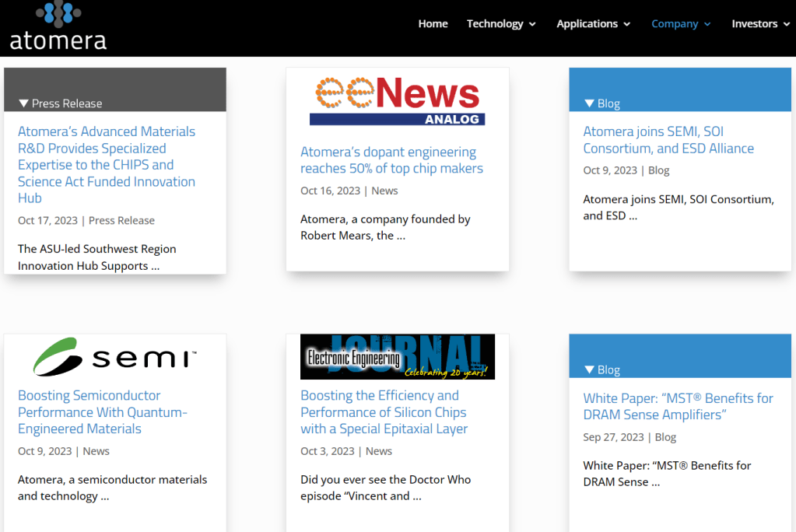
Task: Expand the Technology dropdown menu
Action: [500, 24]
